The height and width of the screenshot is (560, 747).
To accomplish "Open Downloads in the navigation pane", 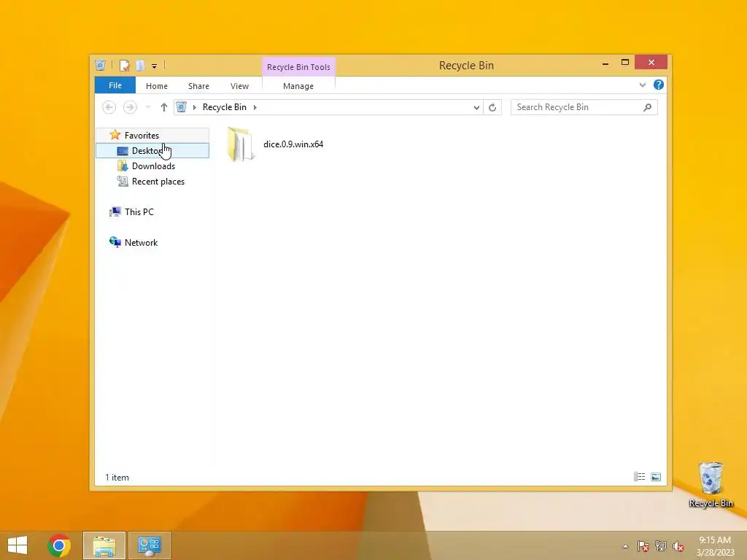I will (153, 166).
